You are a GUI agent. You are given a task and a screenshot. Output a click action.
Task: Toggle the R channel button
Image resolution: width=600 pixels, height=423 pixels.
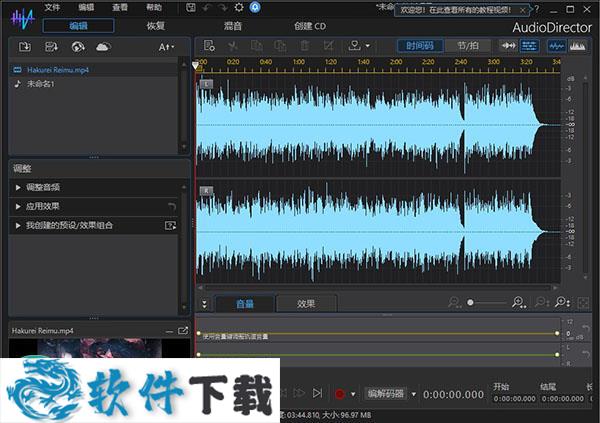[x=206, y=190]
